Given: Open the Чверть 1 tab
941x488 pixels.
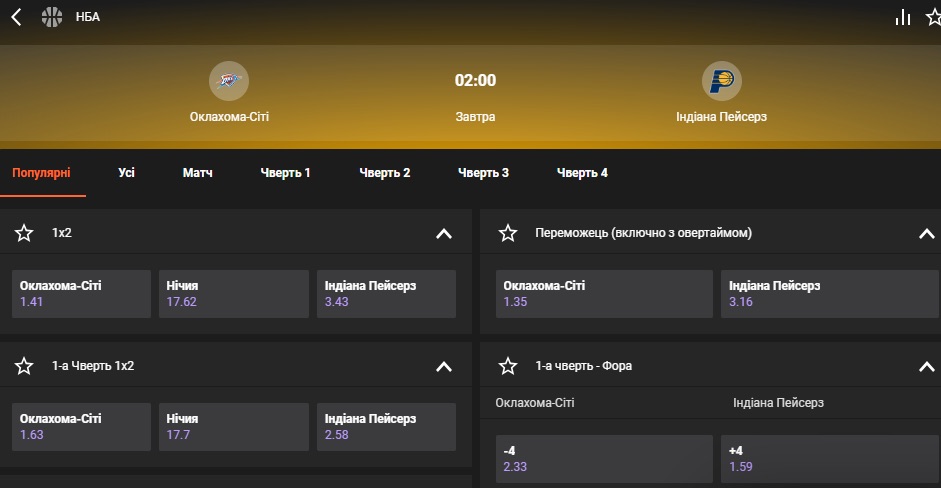Looking at the screenshot, I should pos(285,173).
